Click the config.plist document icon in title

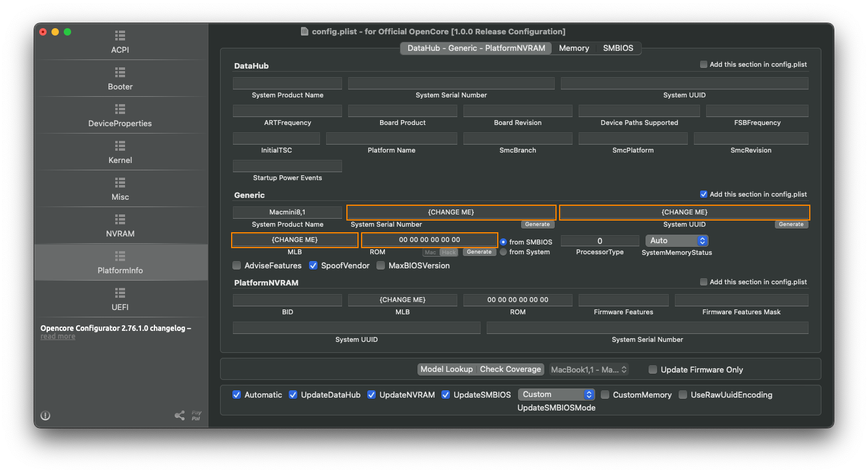pos(305,31)
